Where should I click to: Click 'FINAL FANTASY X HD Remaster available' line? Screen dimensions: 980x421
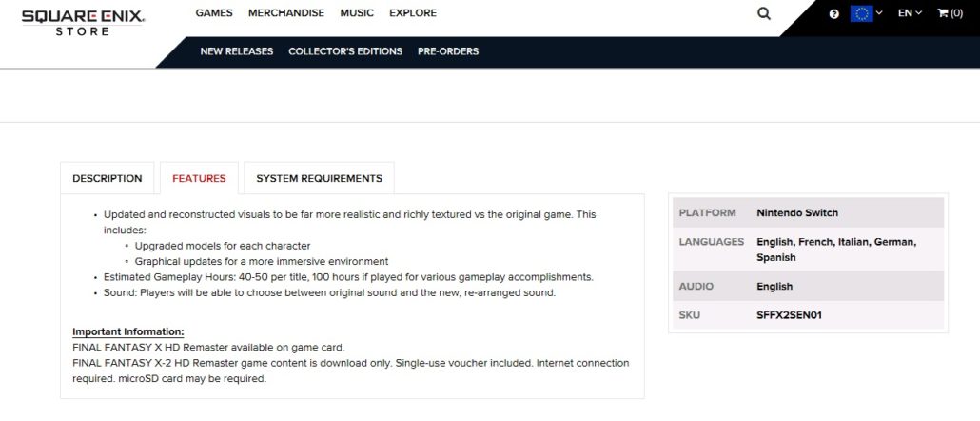[x=208, y=348]
